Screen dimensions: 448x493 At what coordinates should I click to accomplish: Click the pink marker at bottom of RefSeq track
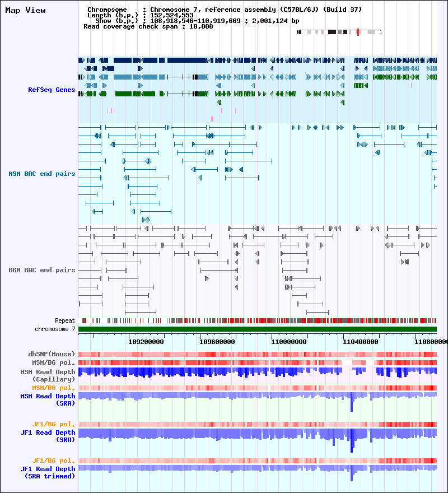tap(212, 119)
